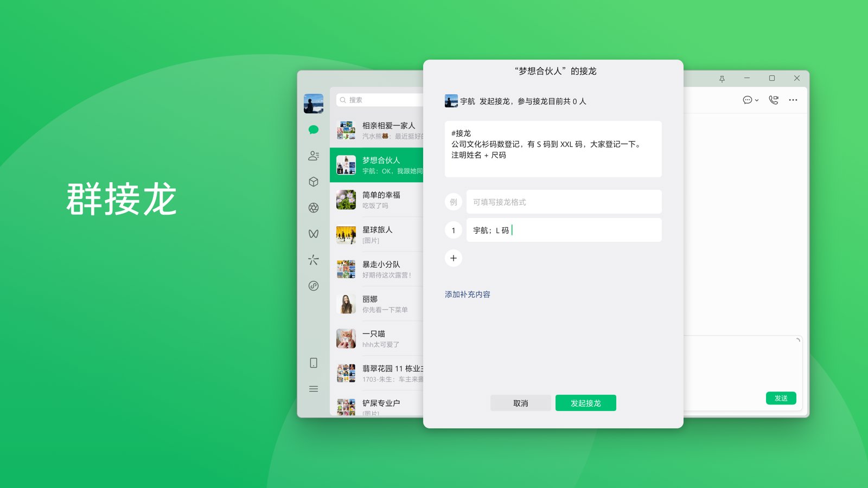Open the 星球旅人 chat
This screenshot has width=868, height=488.
[x=376, y=234]
